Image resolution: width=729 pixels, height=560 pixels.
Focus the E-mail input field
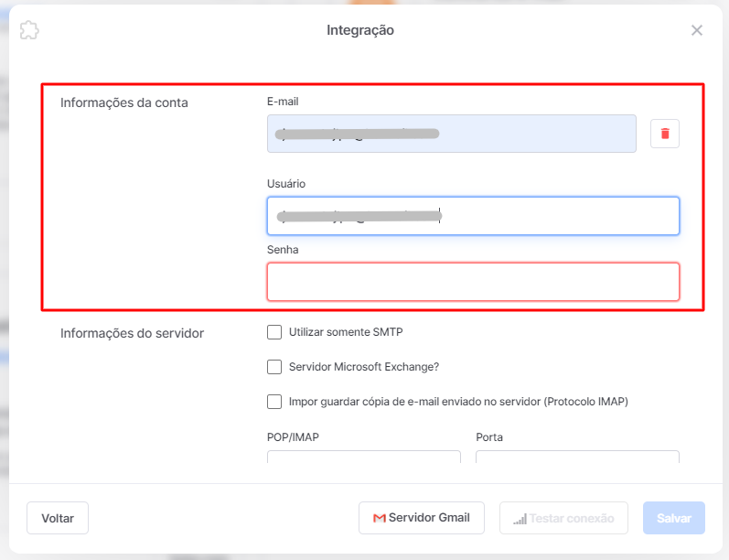pos(452,134)
